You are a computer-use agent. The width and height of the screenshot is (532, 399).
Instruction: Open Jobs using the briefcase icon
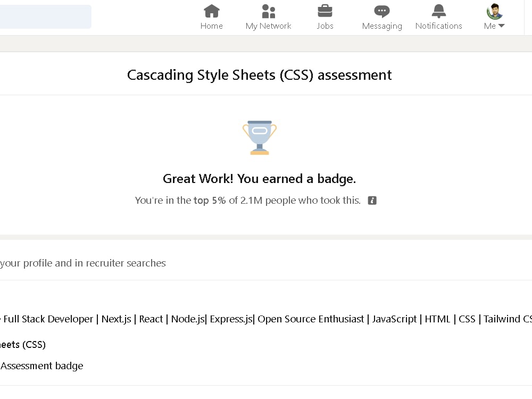325,11
